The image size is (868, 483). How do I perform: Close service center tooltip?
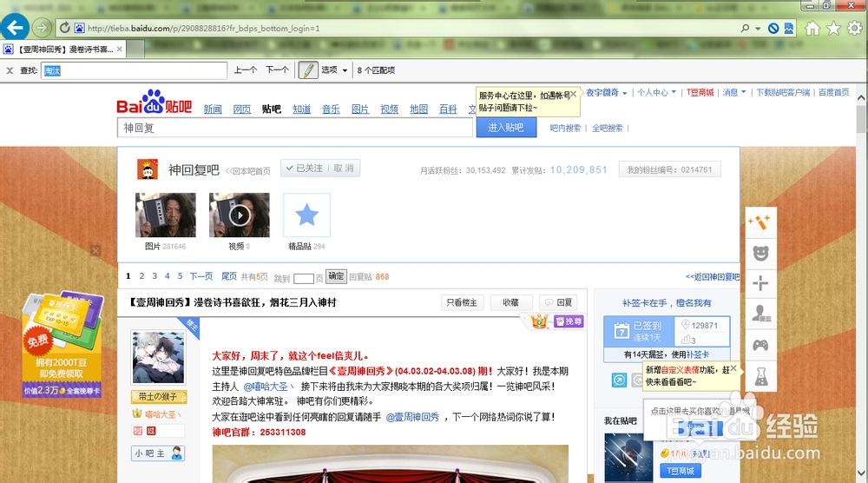574,94
